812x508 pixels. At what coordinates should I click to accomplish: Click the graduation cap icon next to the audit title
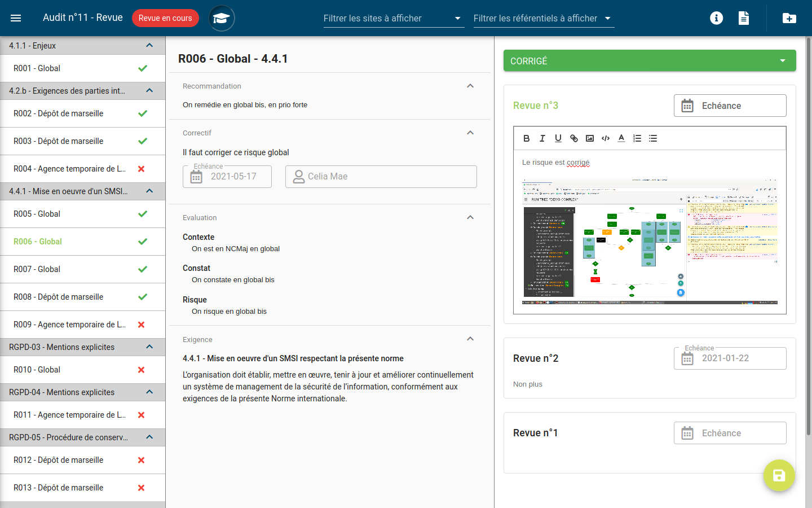click(221, 17)
